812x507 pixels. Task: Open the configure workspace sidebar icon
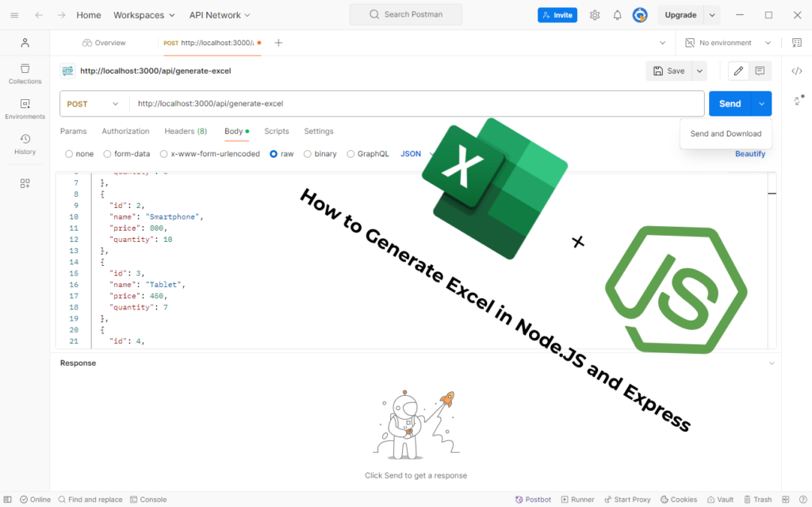pyautogui.click(x=25, y=183)
